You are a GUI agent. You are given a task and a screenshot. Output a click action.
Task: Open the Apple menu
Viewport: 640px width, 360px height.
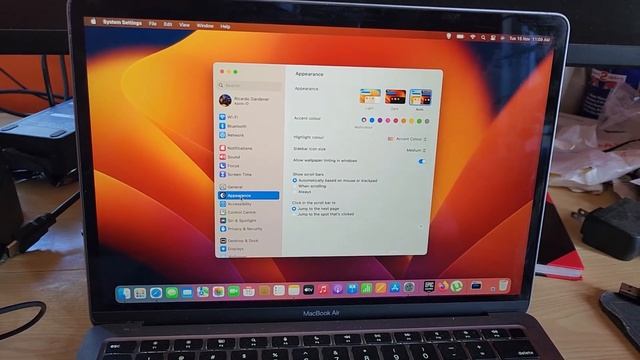pos(93,21)
